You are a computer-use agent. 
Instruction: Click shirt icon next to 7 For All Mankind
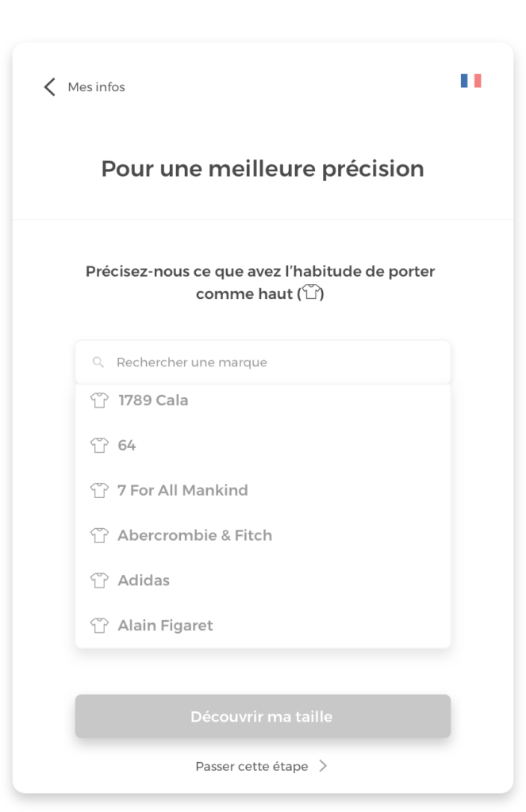click(x=99, y=491)
